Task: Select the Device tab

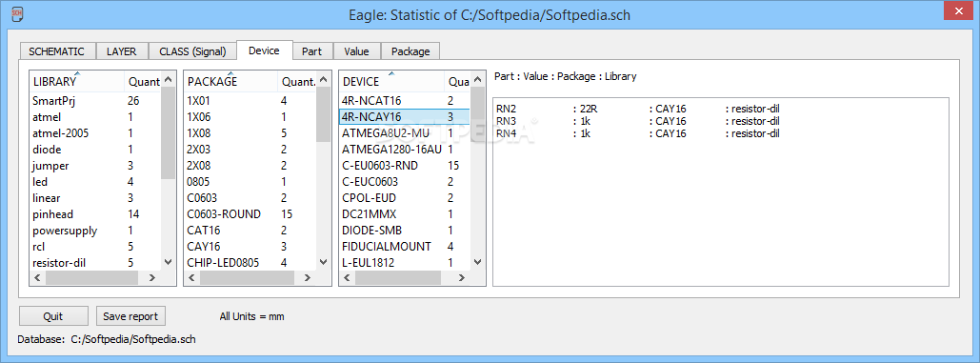Action: click(264, 50)
